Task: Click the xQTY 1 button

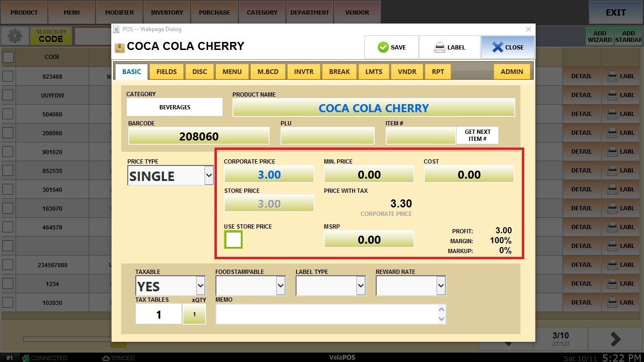Action: 194,314
